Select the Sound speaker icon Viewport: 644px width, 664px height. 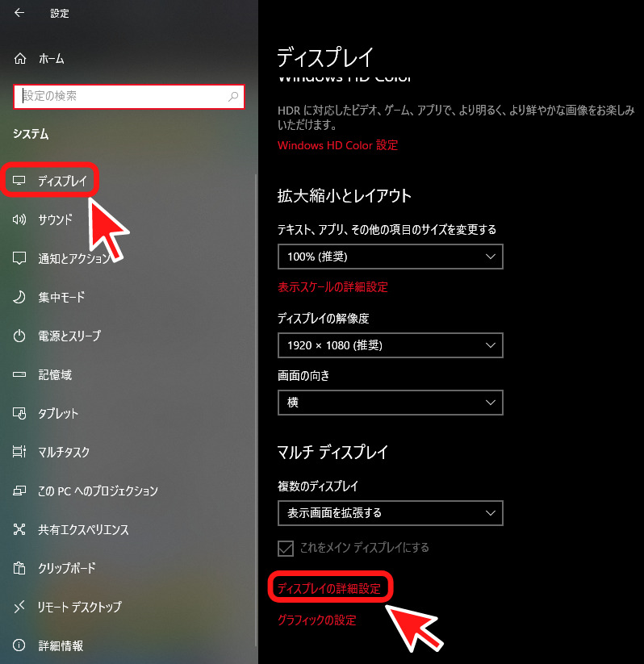click(x=19, y=219)
